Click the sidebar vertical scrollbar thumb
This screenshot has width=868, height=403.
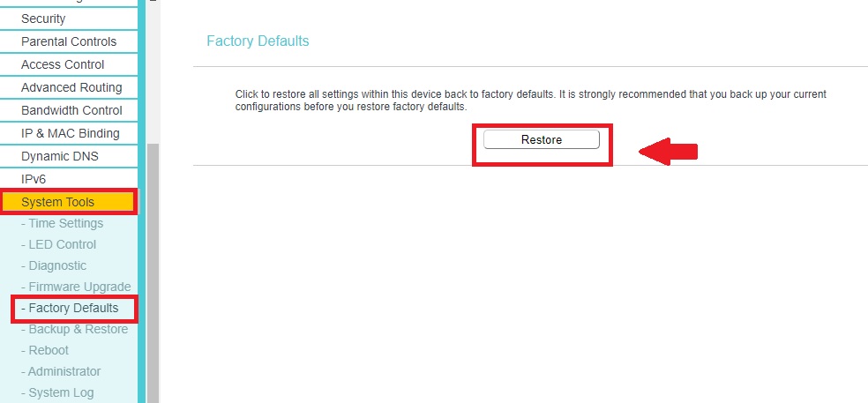[x=153, y=272]
